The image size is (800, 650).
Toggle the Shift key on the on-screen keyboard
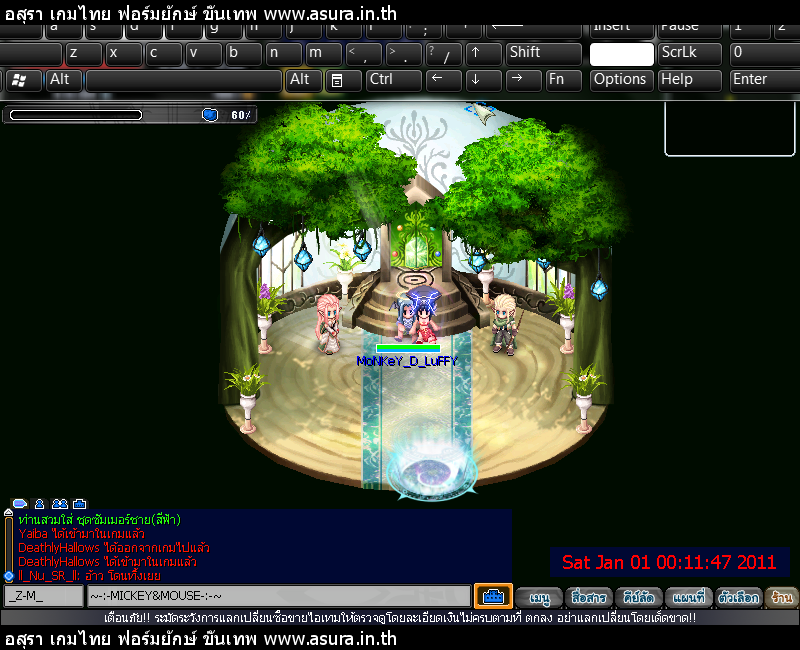(x=544, y=53)
